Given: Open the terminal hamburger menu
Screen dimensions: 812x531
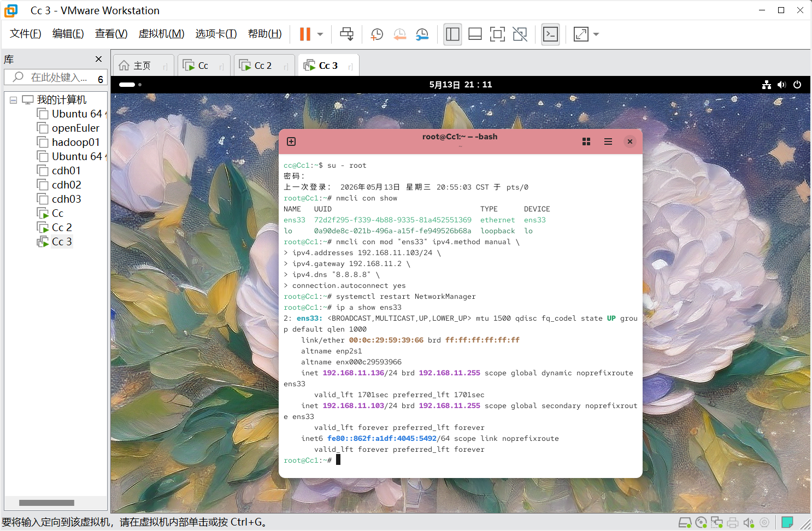Looking at the screenshot, I should (608, 141).
